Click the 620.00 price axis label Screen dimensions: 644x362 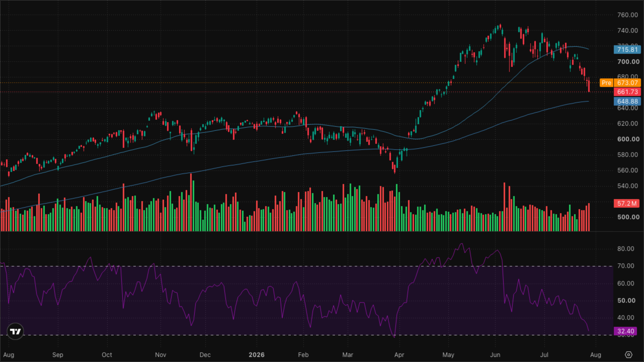627,123
